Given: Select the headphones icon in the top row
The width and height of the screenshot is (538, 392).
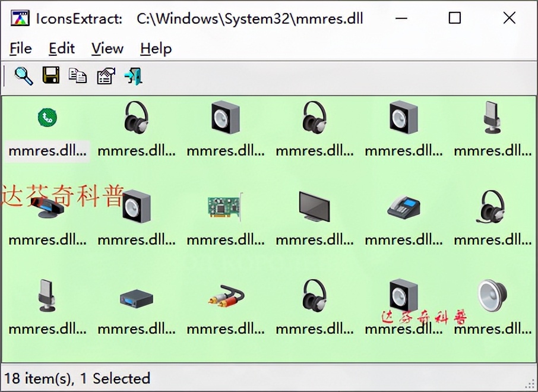Looking at the screenshot, I should click(x=136, y=117).
